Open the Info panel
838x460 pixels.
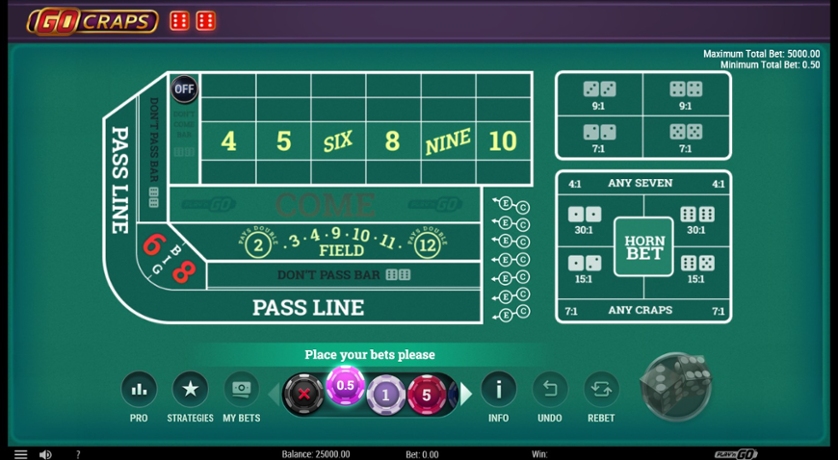click(x=498, y=390)
